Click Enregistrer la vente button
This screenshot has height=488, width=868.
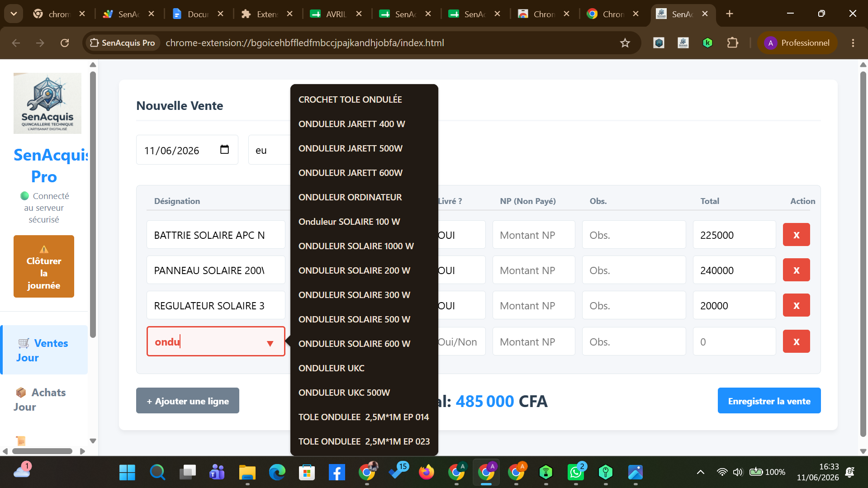[x=769, y=401]
